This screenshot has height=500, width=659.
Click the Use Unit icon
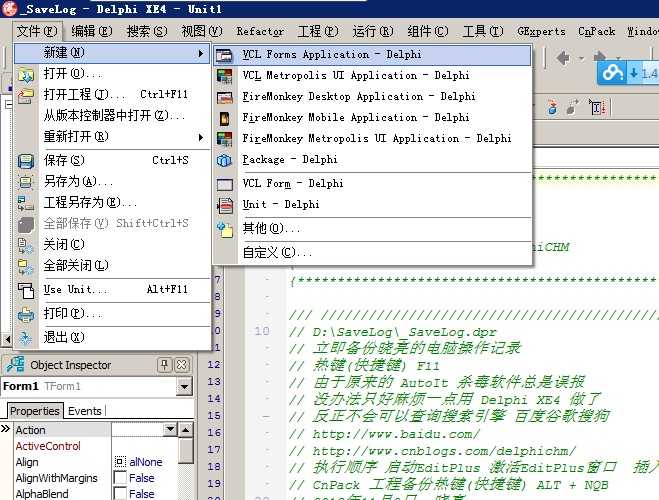pos(26,290)
